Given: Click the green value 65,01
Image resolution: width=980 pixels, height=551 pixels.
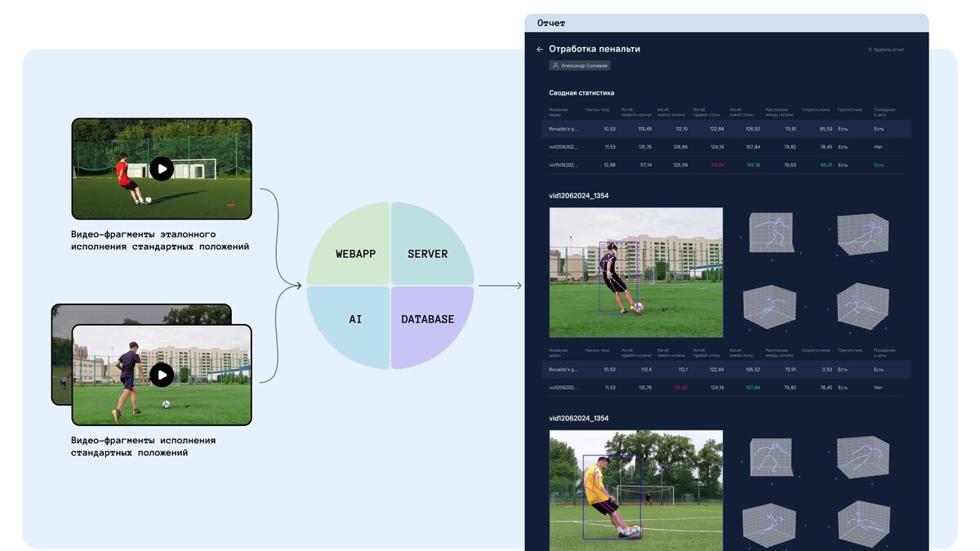Looking at the screenshot, I should click(x=826, y=165).
